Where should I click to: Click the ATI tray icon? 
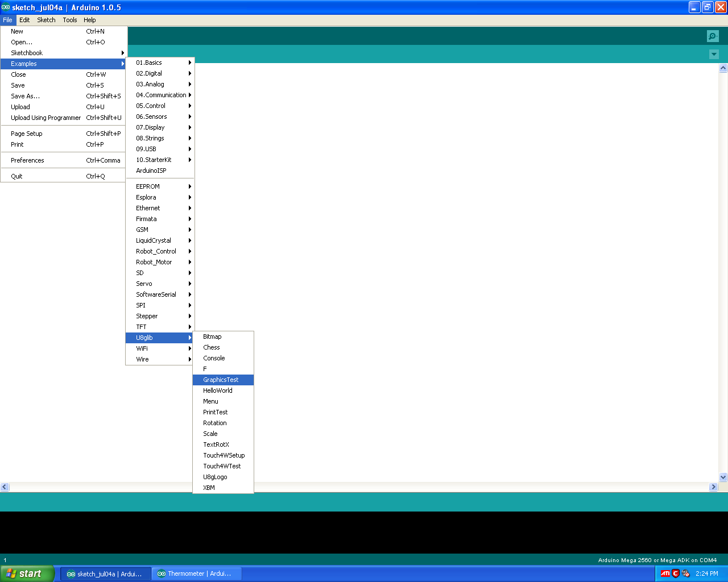coord(665,573)
